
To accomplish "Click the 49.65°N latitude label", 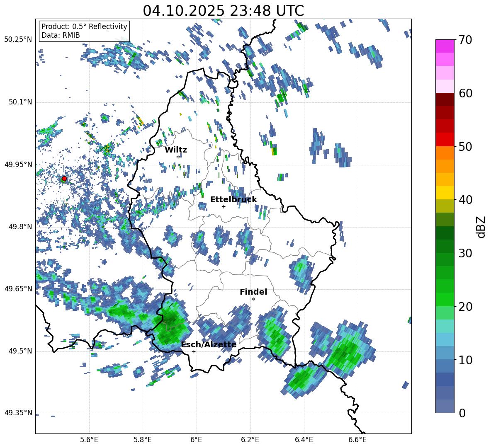I will pos(18,288).
